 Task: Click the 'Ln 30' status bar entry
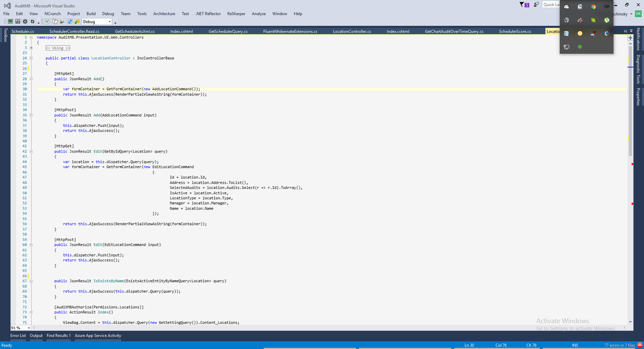[x=469, y=345]
